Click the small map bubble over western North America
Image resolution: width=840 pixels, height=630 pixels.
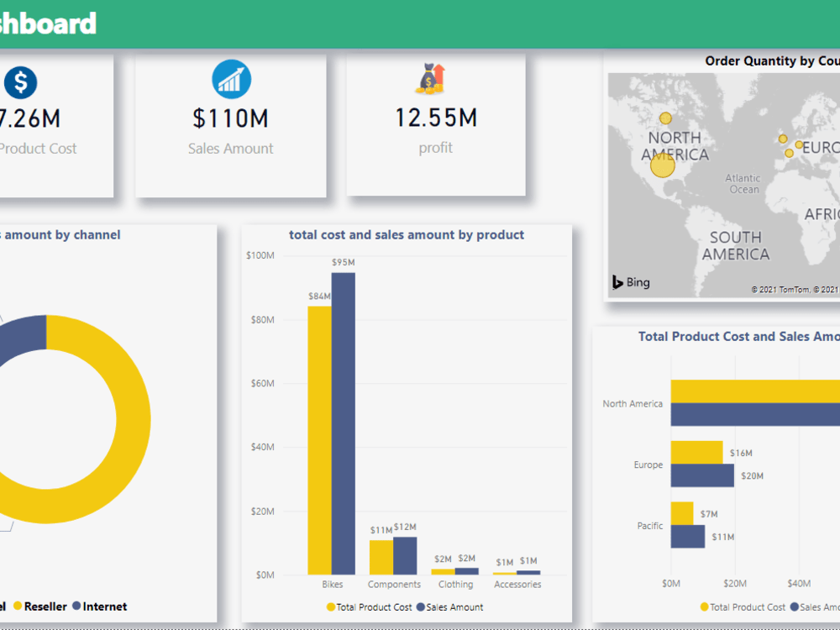point(664,118)
